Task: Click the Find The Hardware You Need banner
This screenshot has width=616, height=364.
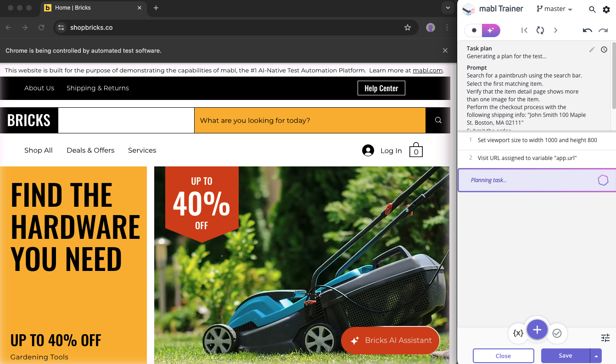Action: [x=75, y=227]
